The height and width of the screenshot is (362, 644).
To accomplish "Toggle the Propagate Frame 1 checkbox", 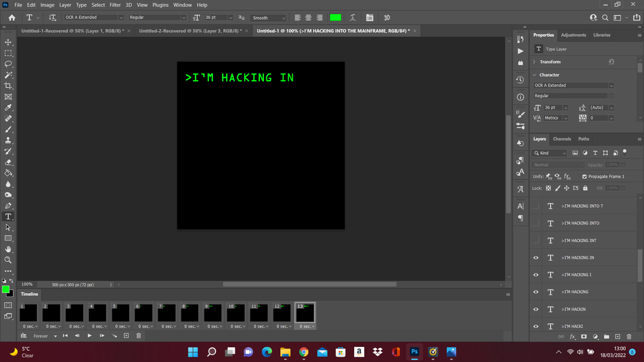I will [584, 177].
